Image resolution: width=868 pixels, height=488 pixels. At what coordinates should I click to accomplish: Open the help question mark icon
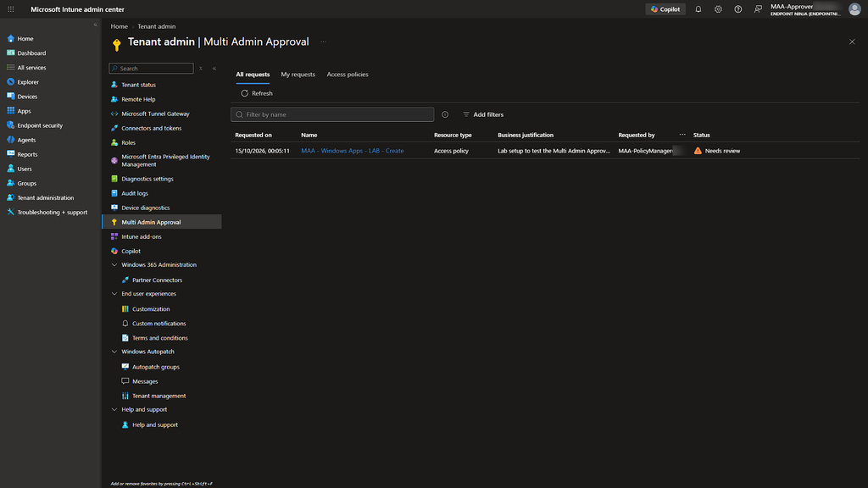(738, 9)
